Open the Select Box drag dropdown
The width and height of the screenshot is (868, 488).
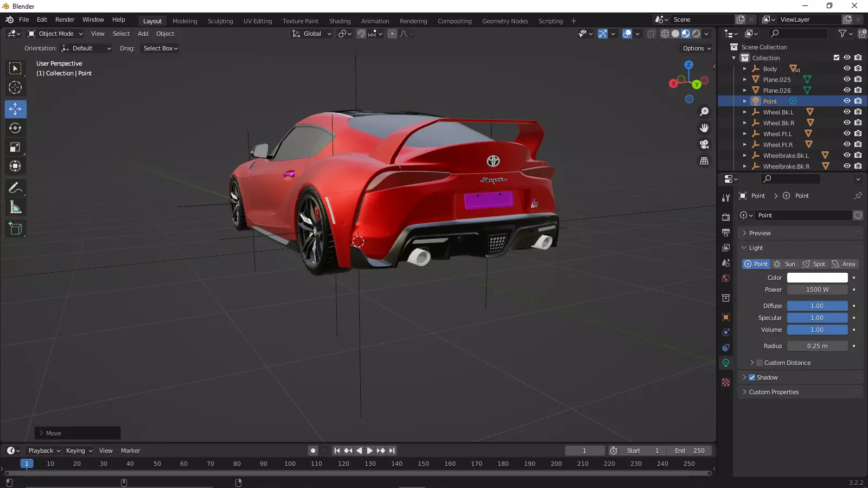(160, 48)
